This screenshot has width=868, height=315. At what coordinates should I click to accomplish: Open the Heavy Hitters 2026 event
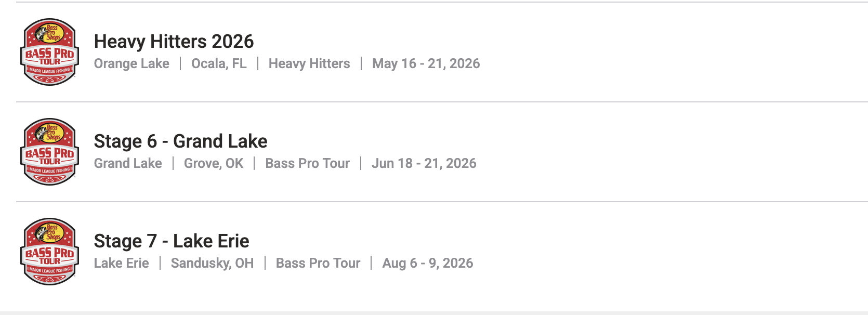pos(174,42)
